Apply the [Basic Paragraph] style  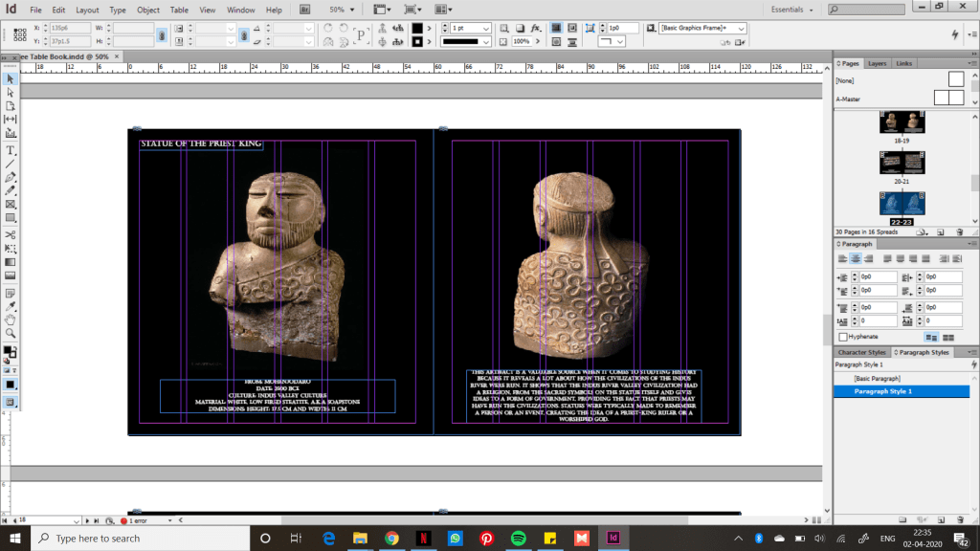878,379
